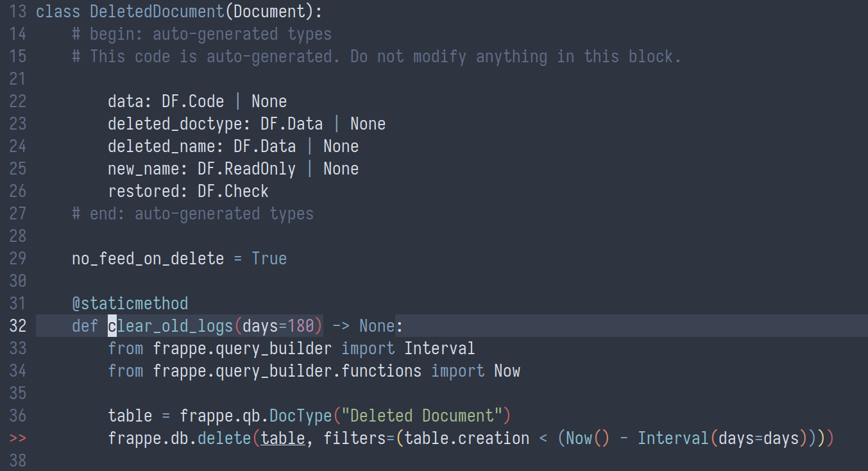Image resolution: width=868 pixels, height=471 pixels.
Task: Click the deleted_doctype field name
Action: point(179,124)
